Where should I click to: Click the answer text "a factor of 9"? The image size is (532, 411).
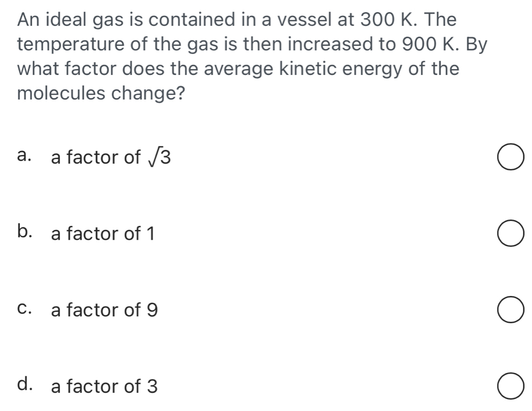coord(104,310)
